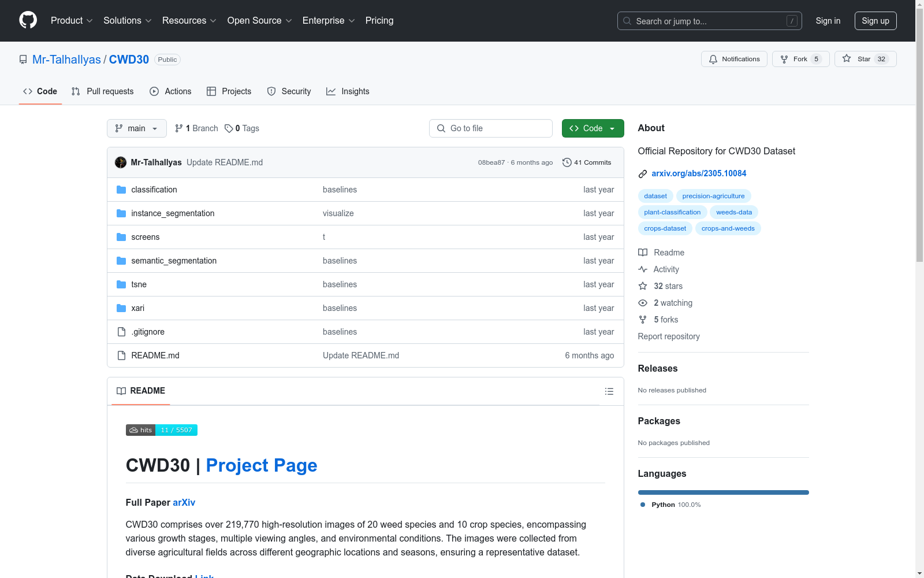Click the branch icon beside 1 Branch
Screen dimensions: 924x578
[179, 128]
